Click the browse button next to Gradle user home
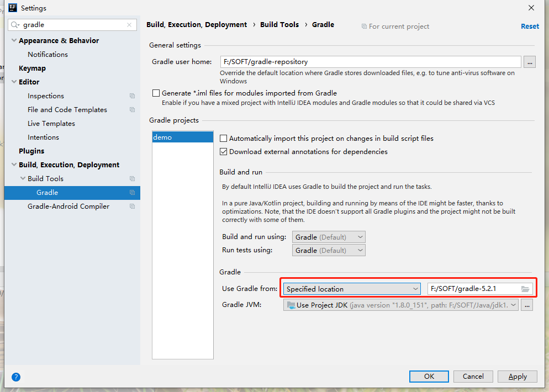 tap(530, 62)
